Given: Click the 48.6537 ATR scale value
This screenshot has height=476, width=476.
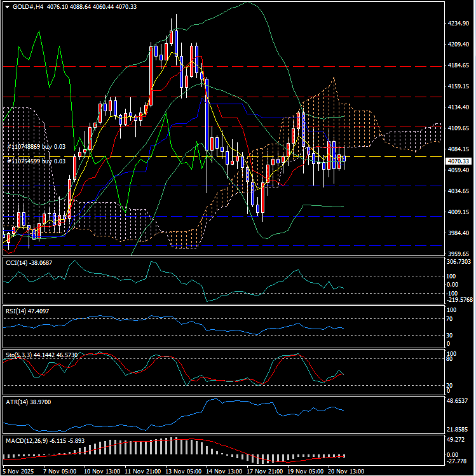Looking at the screenshot, I should pos(459,402).
